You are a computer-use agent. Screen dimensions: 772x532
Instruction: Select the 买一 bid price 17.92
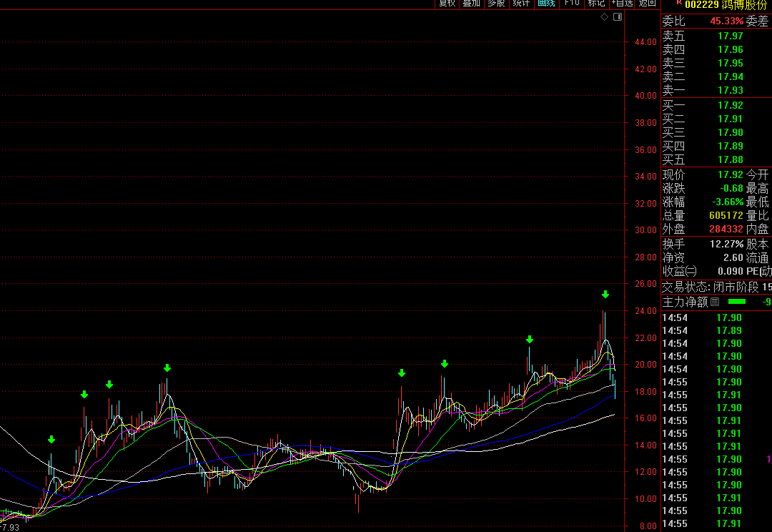[x=730, y=105]
